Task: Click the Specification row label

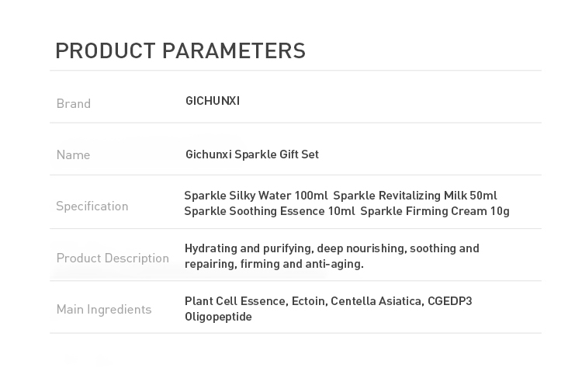Action: 92,206
